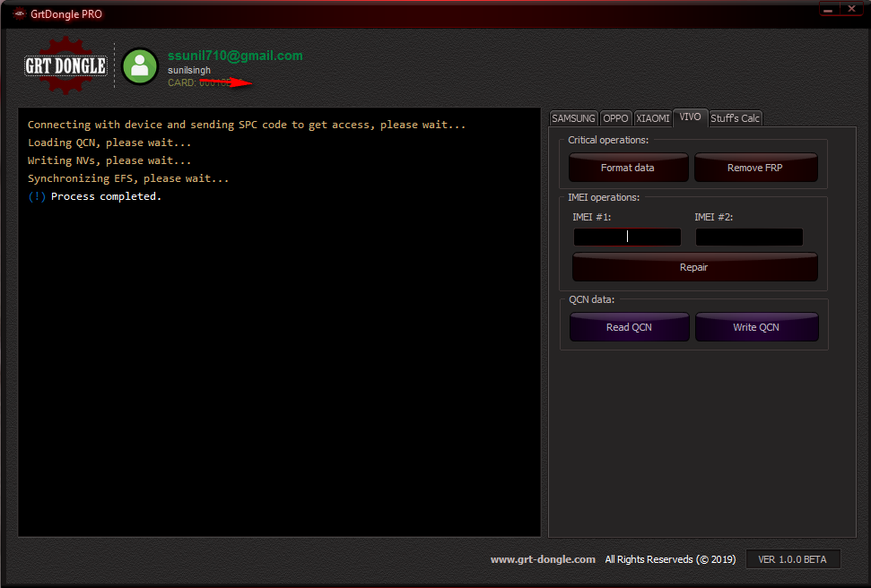This screenshot has width=871, height=588.
Task: Click the 'Critical operations:' group label
Action: coord(608,140)
